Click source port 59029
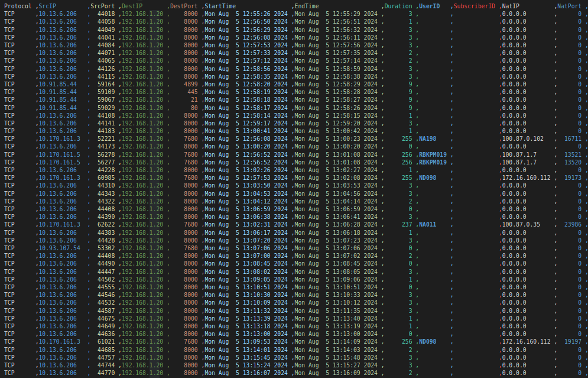 pyautogui.click(x=106, y=107)
